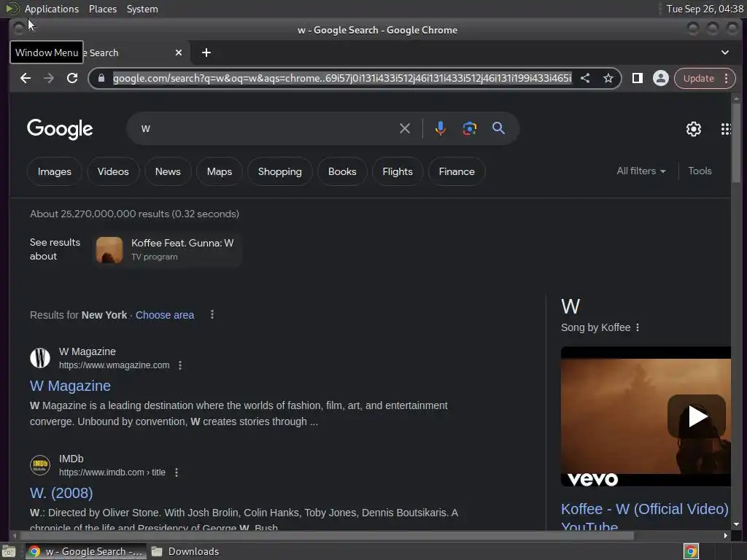The height and width of the screenshot is (560, 747).
Task: Switch to Flights results
Action: coord(398,171)
